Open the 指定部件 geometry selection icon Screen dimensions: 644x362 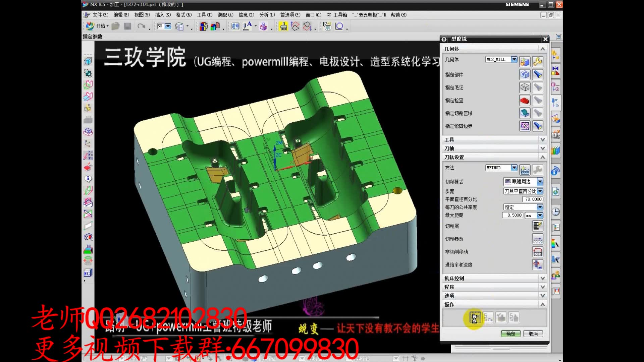[x=524, y=74]
